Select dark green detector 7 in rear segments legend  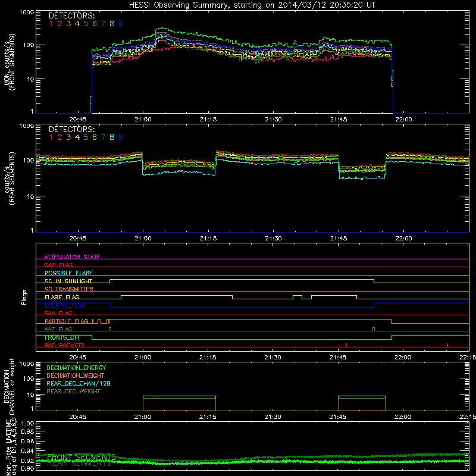(103, 137)
